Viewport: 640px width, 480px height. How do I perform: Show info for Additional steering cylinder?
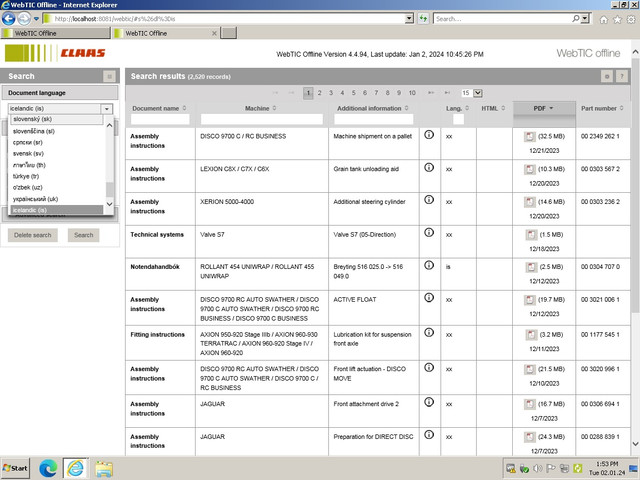(x=429, y=200)
